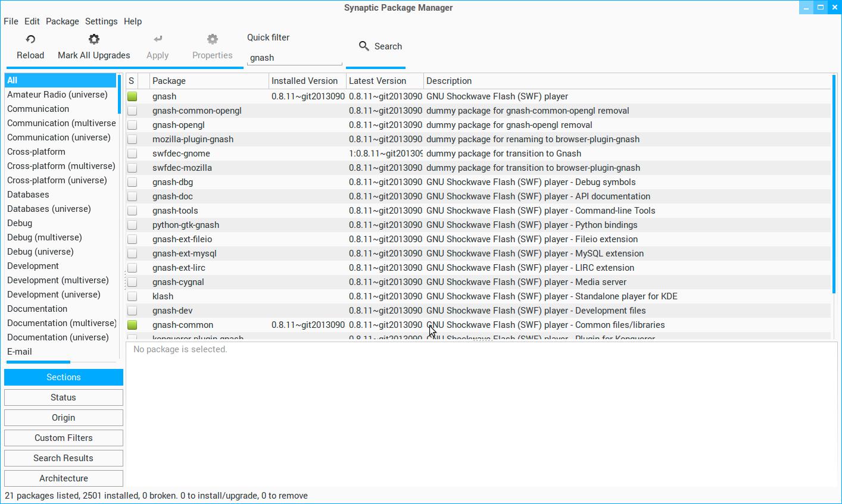Switch to the Status filter view

(64, 397)
